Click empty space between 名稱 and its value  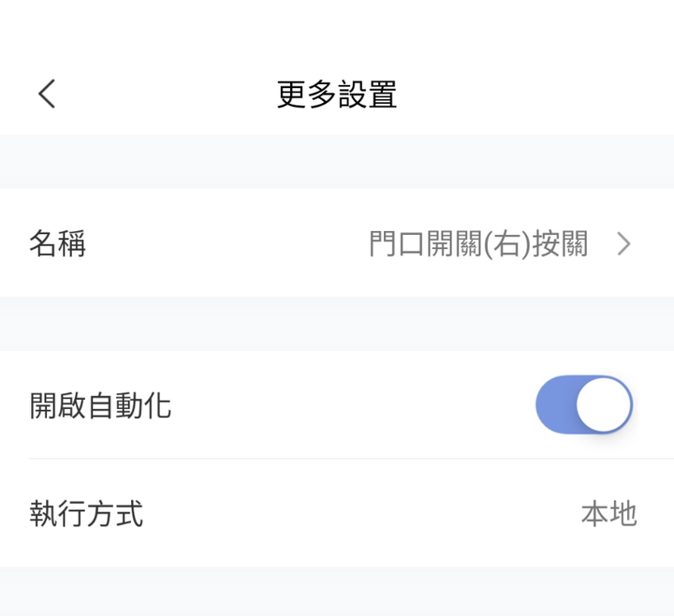[227, 243]
